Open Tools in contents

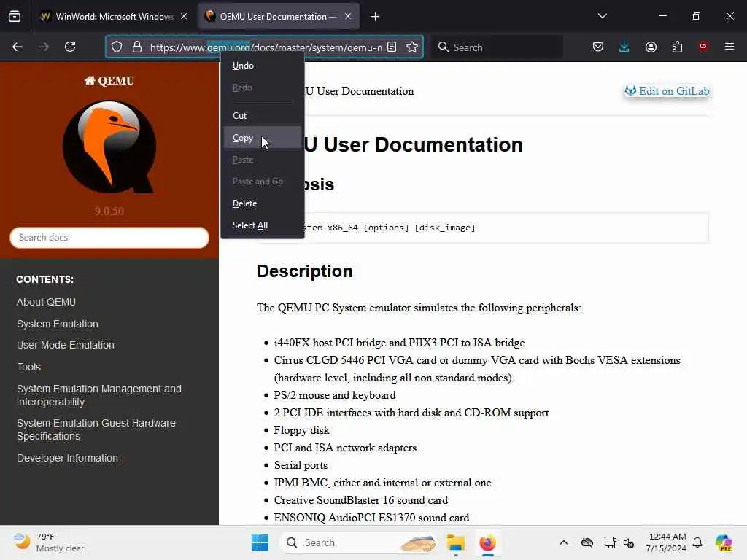(x=29, y=367)
